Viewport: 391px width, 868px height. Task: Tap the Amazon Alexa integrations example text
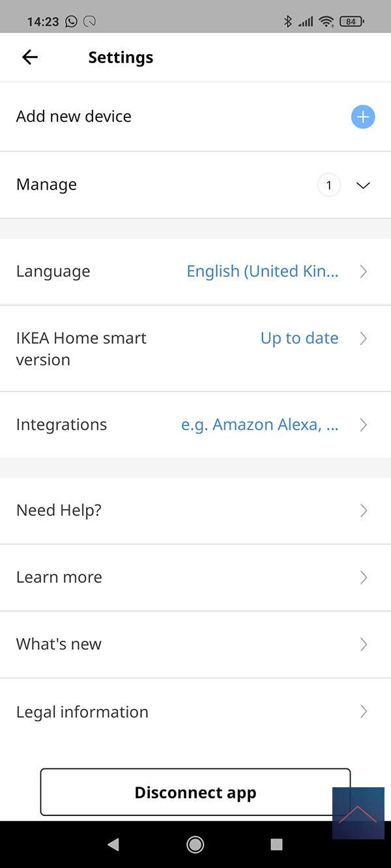pos(259,425)
